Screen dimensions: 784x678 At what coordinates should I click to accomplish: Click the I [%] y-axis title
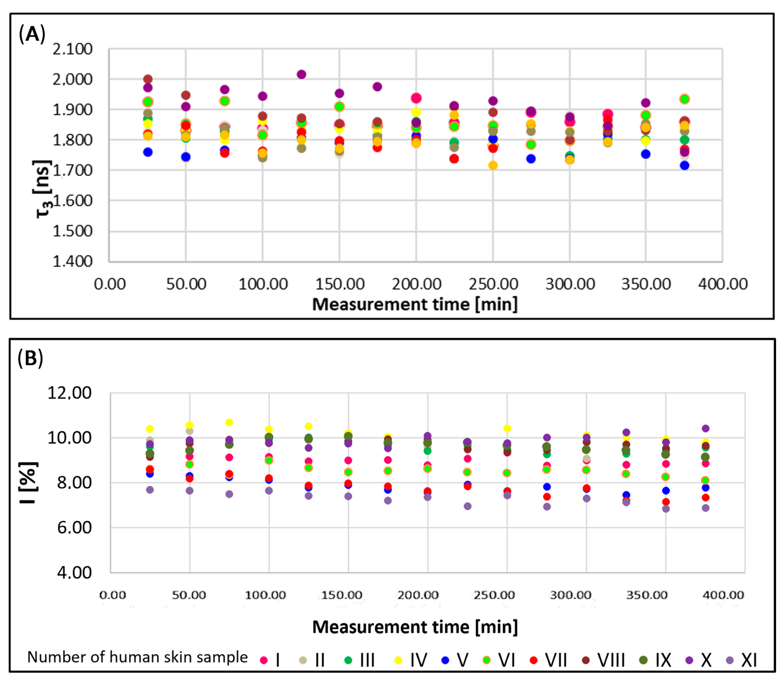[x=28, y=482]
